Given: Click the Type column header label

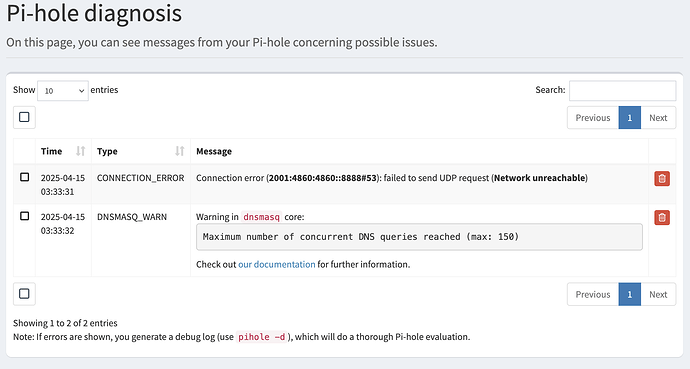Looking at the screenshot, I should tap(107, 151).
